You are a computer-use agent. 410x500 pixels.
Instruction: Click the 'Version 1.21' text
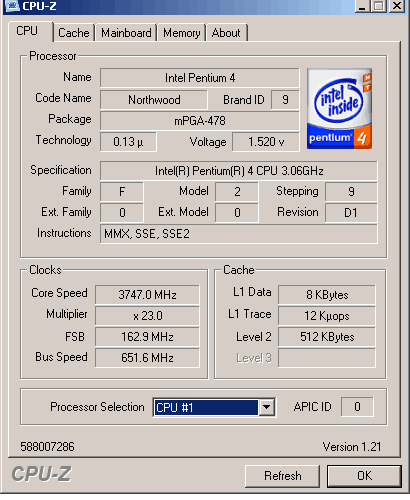click(352, 447)
